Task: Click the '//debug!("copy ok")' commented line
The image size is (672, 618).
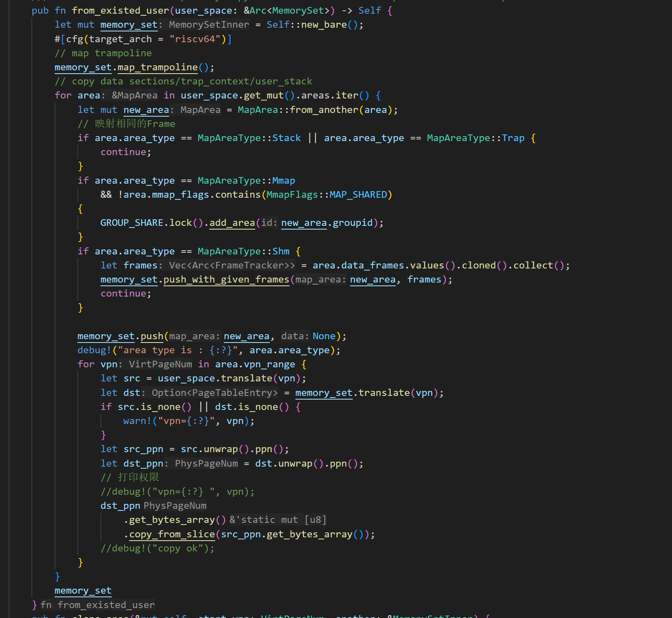Action: (x=157, y=549)
